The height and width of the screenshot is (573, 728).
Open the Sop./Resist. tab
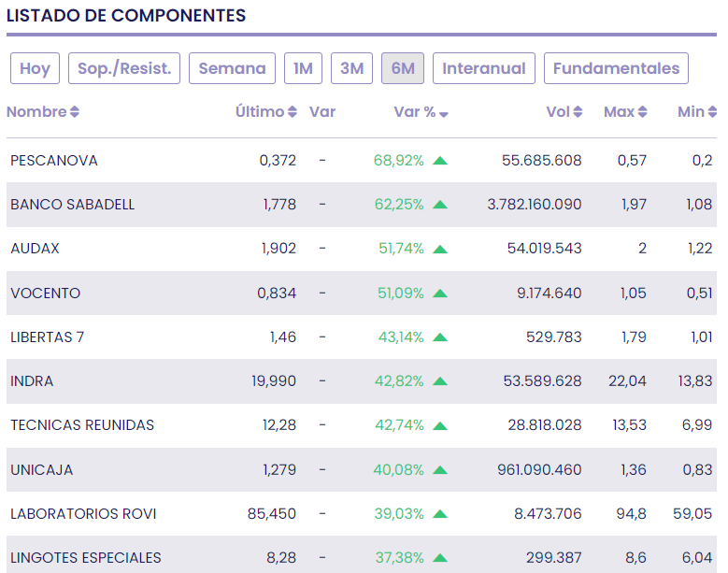tap(124, 68)
